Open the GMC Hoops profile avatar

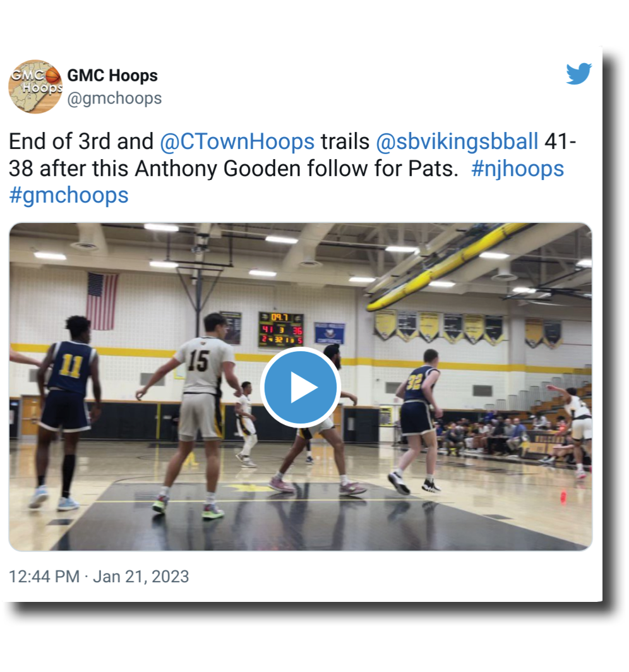pyautogui.click(x=35, y=87)
